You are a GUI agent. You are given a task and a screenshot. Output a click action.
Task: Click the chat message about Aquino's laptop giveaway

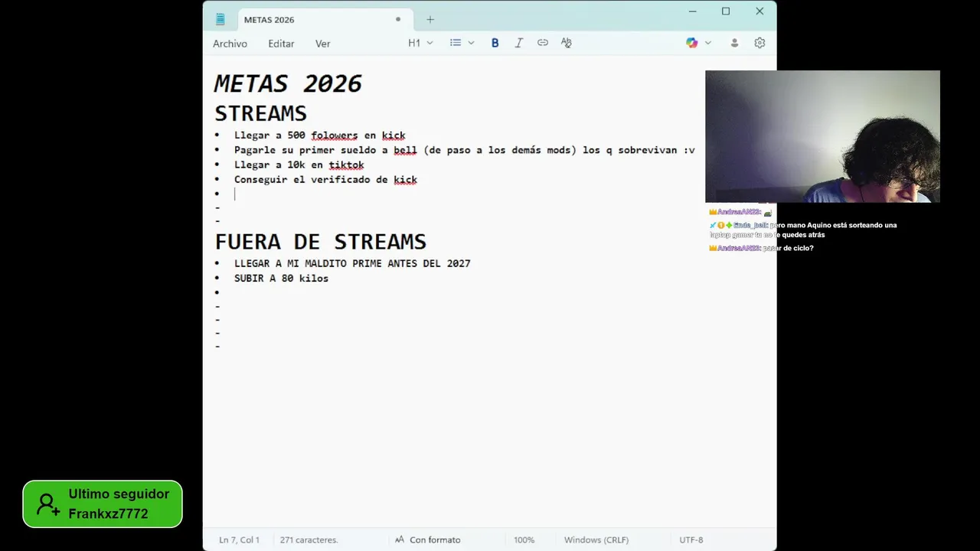pyautogui.click(x=802, y=230)
